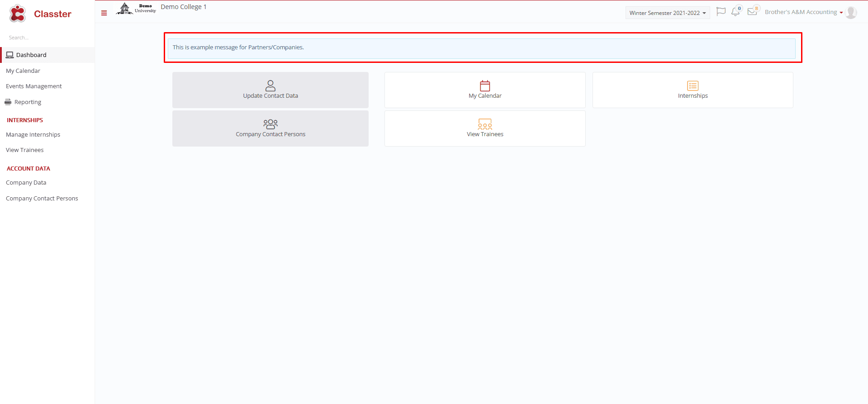Click the Company Contact Persons group icon
868x404 pixels.
[x=270, y=124]
